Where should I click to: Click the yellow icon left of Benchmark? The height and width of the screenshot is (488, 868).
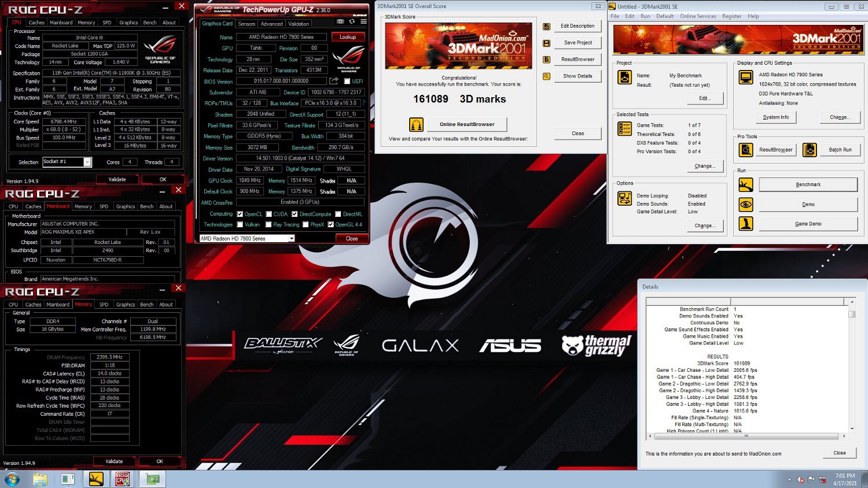(746, 185)
